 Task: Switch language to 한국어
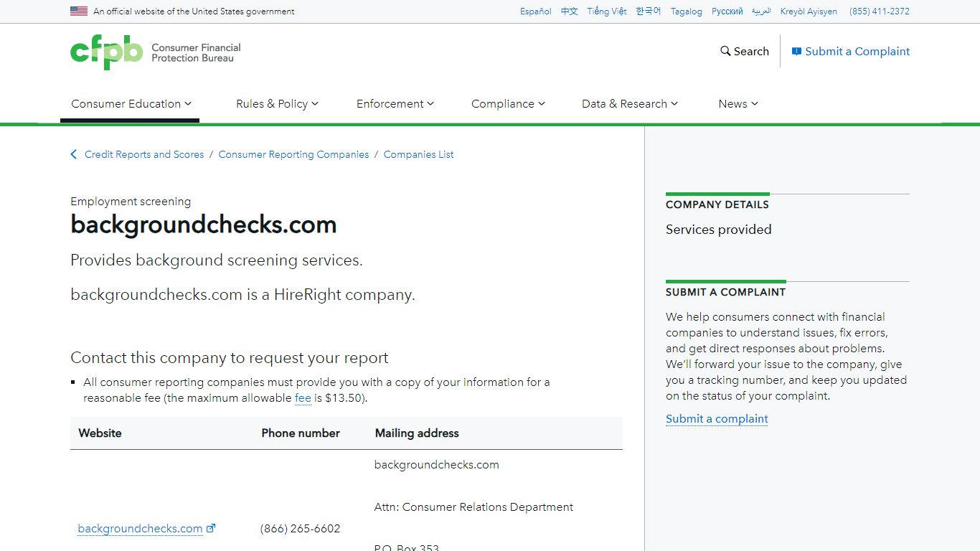pos(649,11)
